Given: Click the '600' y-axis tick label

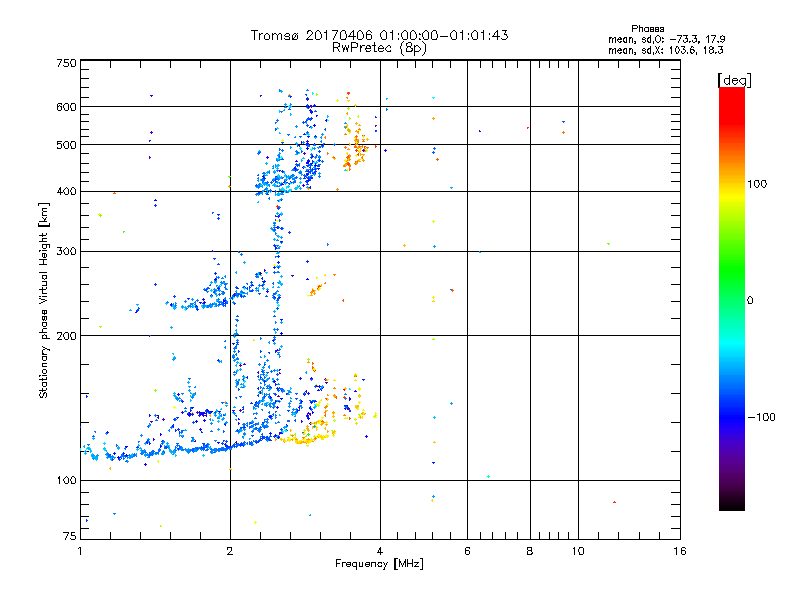Looking at the screenshot, I should (66, 107).
